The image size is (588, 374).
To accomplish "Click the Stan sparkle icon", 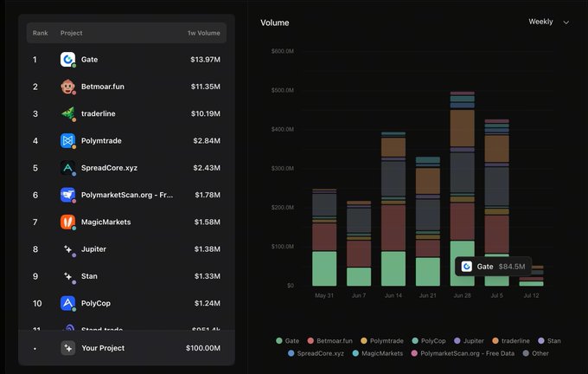I will click(67, 276).
